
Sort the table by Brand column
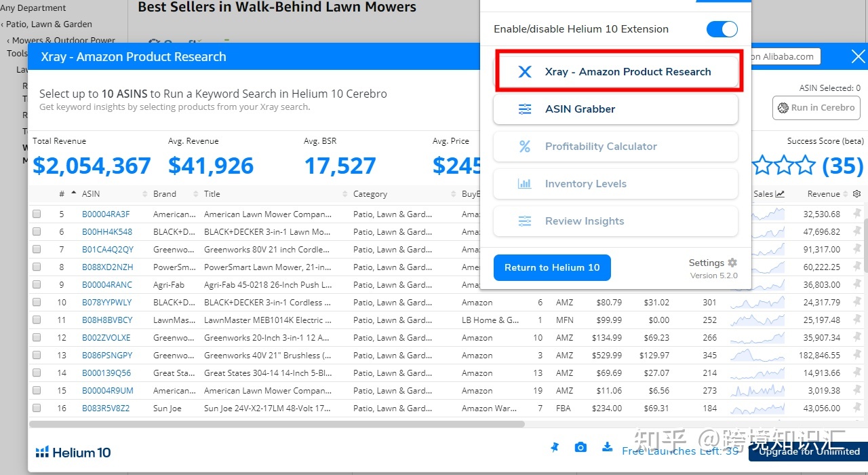165,194
